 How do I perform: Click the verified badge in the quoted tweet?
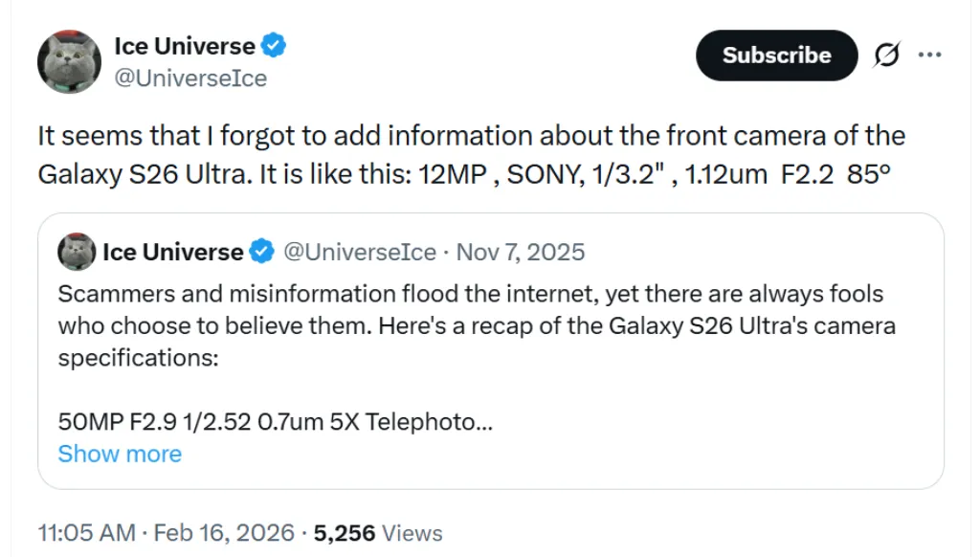(x=261, y=252)
